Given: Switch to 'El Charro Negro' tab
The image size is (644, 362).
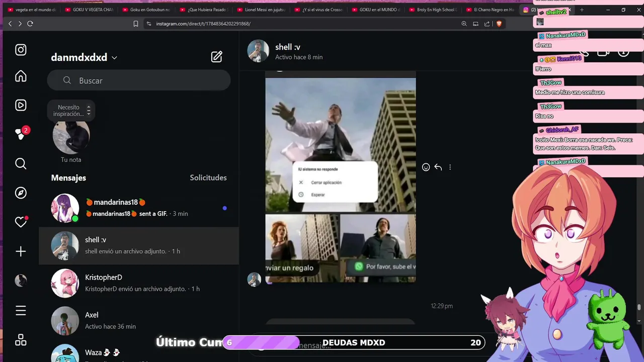Looking at the screenshot, I should pyautogui.click(x=490, y=10).
